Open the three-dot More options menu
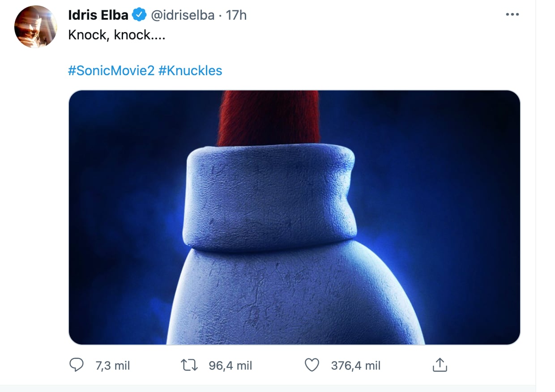This screenshot has height=392, width=555. pos(512,15)
